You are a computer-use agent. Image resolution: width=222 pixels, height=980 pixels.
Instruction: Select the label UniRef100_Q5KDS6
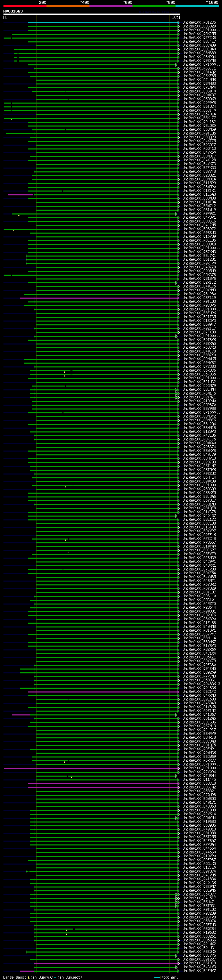(x=199, y=371)
